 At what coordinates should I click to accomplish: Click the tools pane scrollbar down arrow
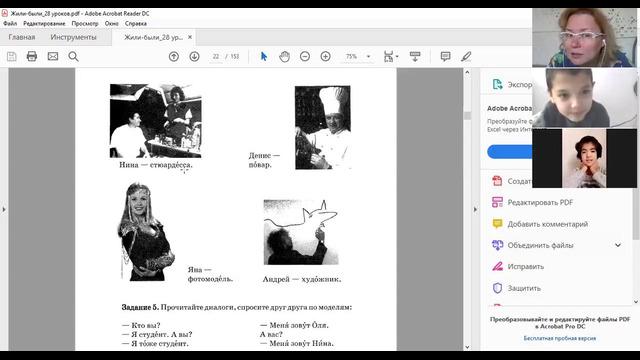click(x=636, y=302)
